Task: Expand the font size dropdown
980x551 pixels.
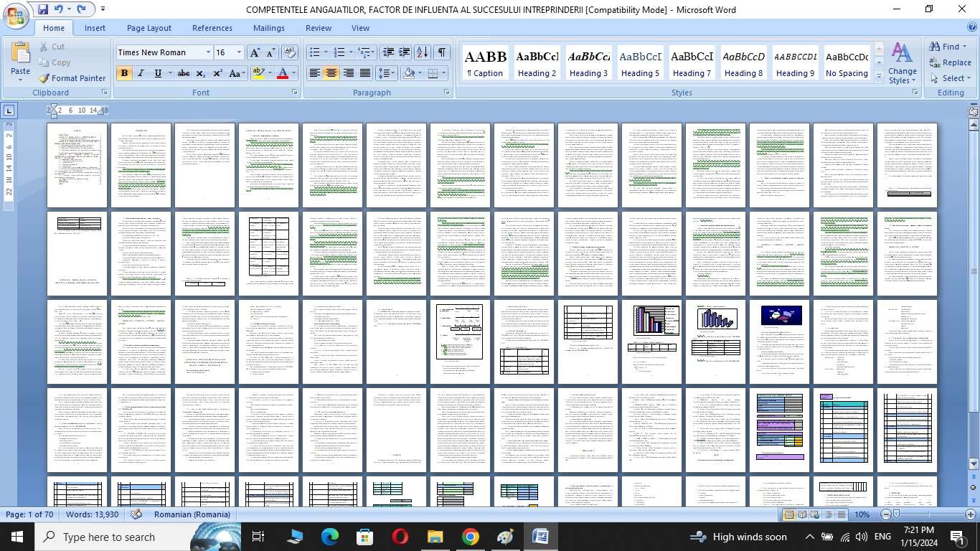Action: click(239, 52)
